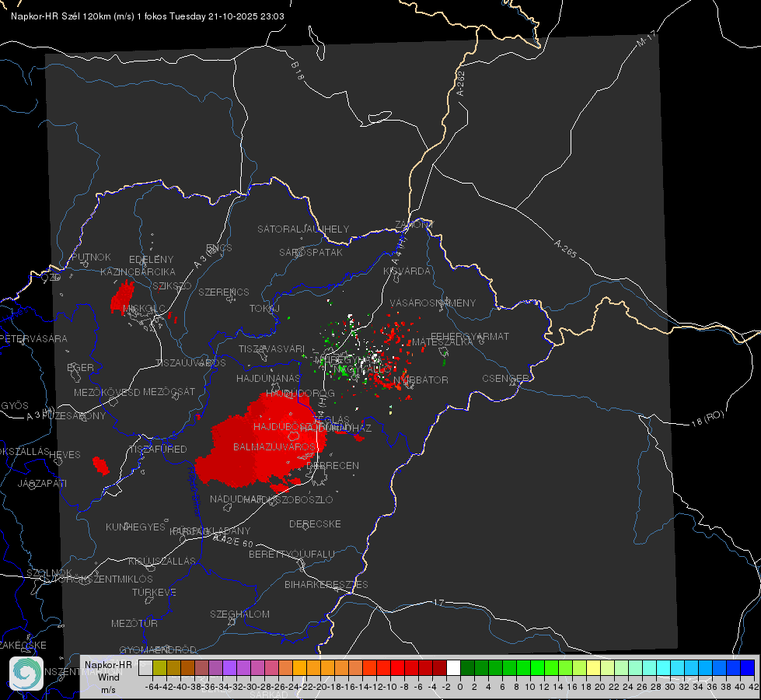
Task: Click the CSENGER town label
Action: pyautogui.click(x=505, y=378)
